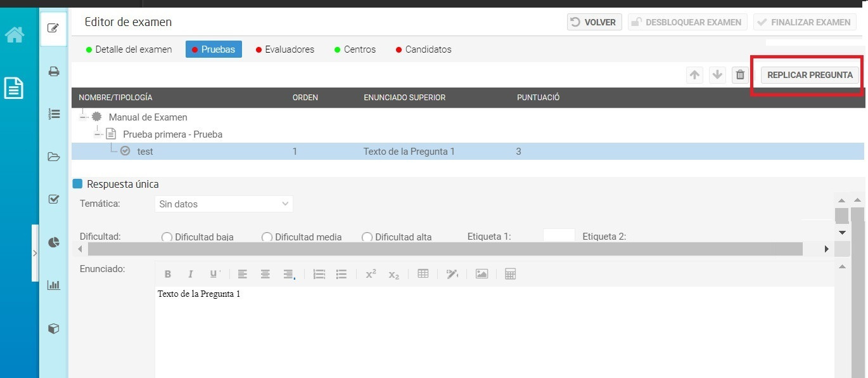Toggle bold formatting in Enunciado editor
Screen dimensions: 868x378
(168, 274)
